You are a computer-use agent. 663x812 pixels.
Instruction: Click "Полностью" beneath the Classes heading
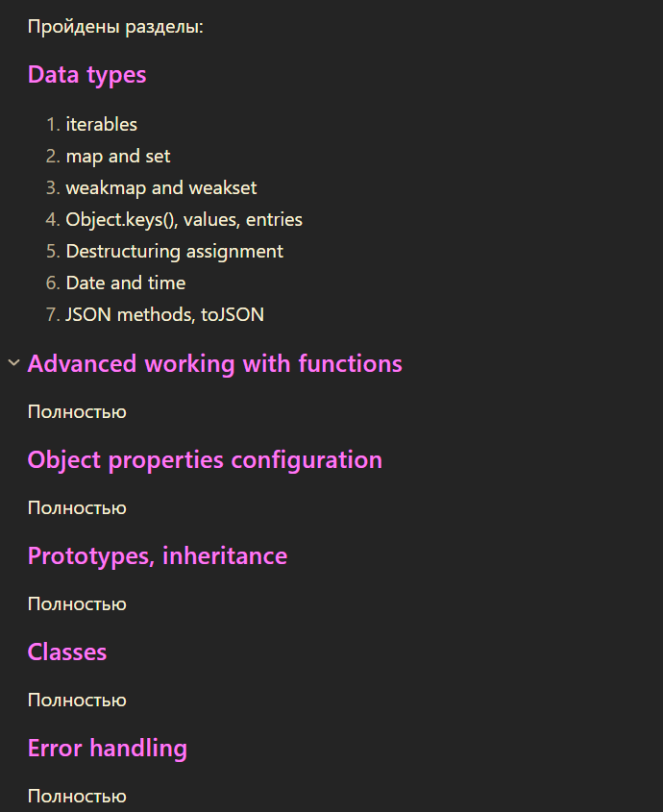(x=77, y=701)
